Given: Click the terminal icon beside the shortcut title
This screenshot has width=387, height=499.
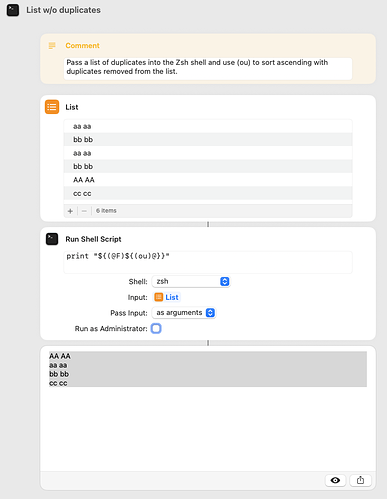Looking at the screenshot, I should point(13,10).
